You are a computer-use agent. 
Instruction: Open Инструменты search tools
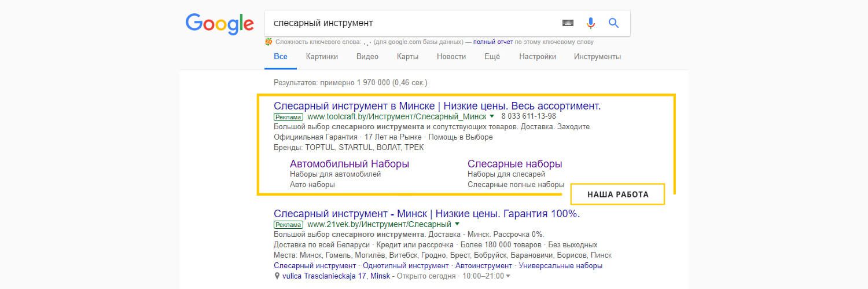pyautogui.click(x=597, y=57)
